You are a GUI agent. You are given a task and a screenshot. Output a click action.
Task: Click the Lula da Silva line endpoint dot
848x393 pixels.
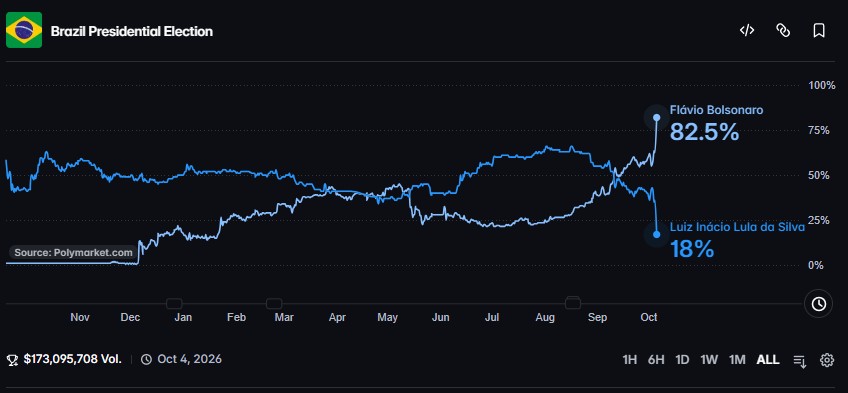point(657,235)
